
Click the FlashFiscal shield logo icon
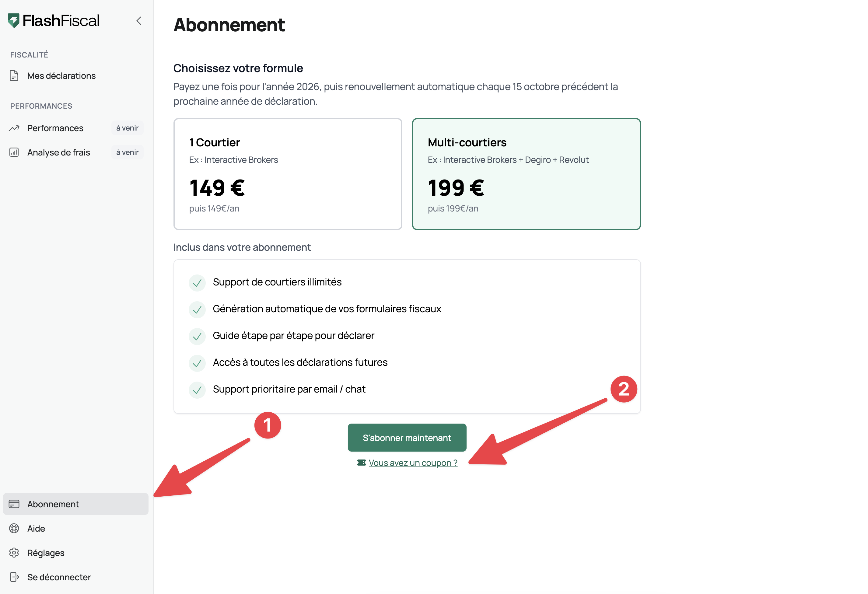click(x=13, y=20)
